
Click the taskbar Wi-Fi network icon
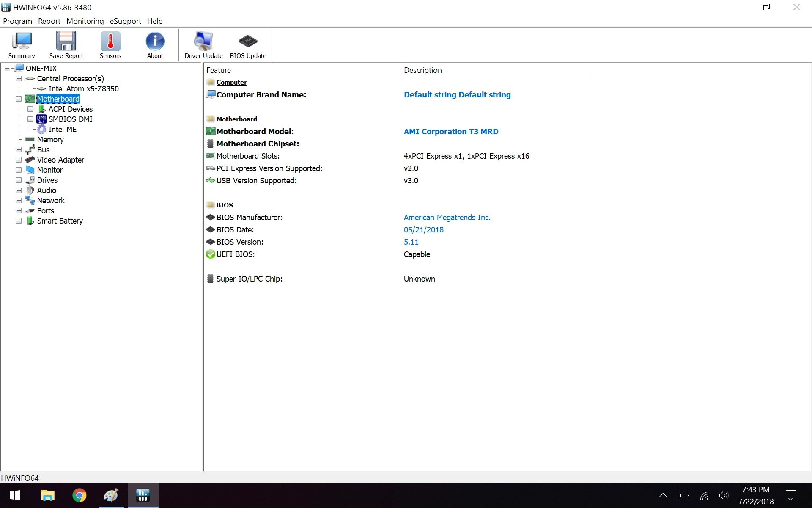point(704,495)
